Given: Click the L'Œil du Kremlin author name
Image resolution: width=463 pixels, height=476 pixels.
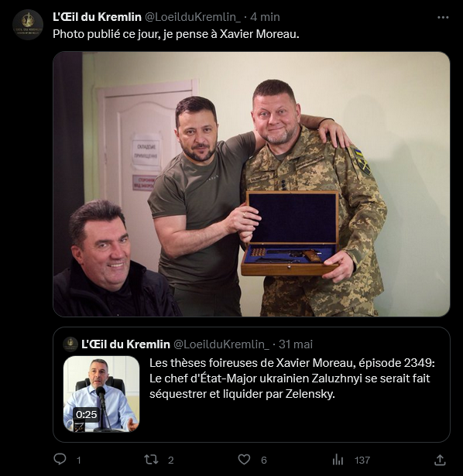Looking at the screenshot, I should [97, 17].
